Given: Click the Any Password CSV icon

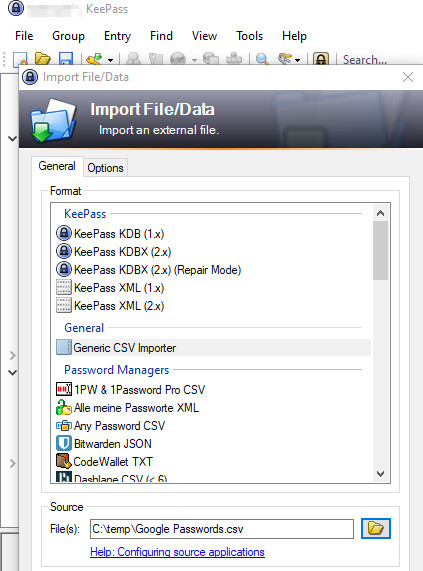Looking at the screenshot, I should pyautogui.click(x=64, y=425).
